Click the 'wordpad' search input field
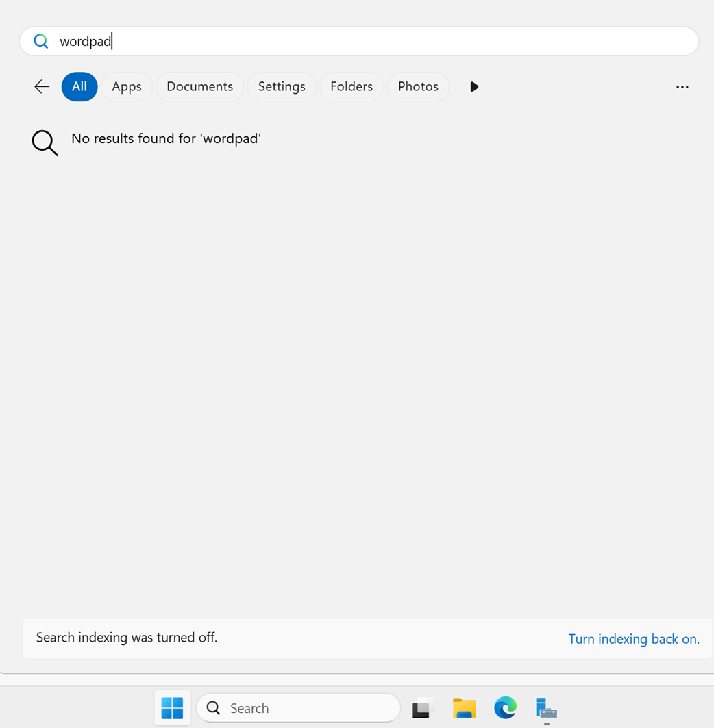Screen dimensions: 714x728 (x=359, y=41)
